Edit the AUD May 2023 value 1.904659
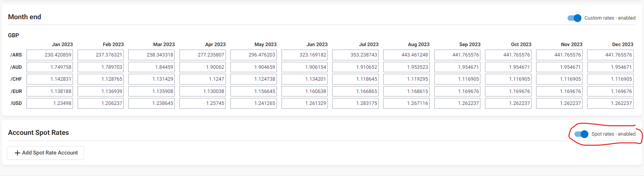Image resolution: width=644 pixels, height=176 pixels. (253, 67)
